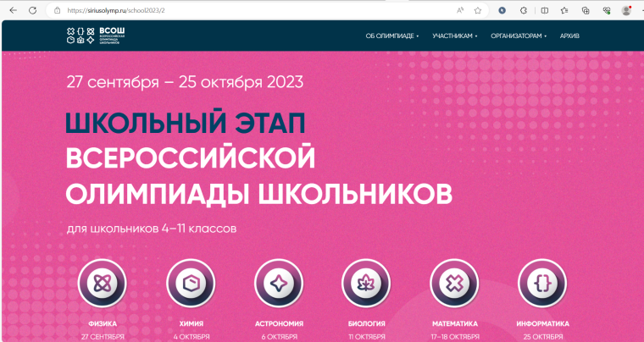Image resolution: width=644 pixels, height=342 pixels.
Task: Click the ВСОШ logo in the header
Action: pos(96,36)
